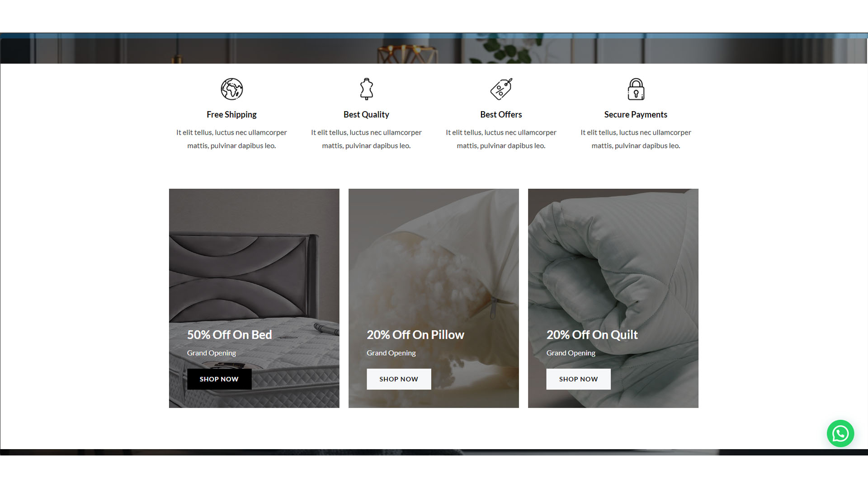
Task: Click the description text under Secure Payments
Action: [x=636, y=139]
